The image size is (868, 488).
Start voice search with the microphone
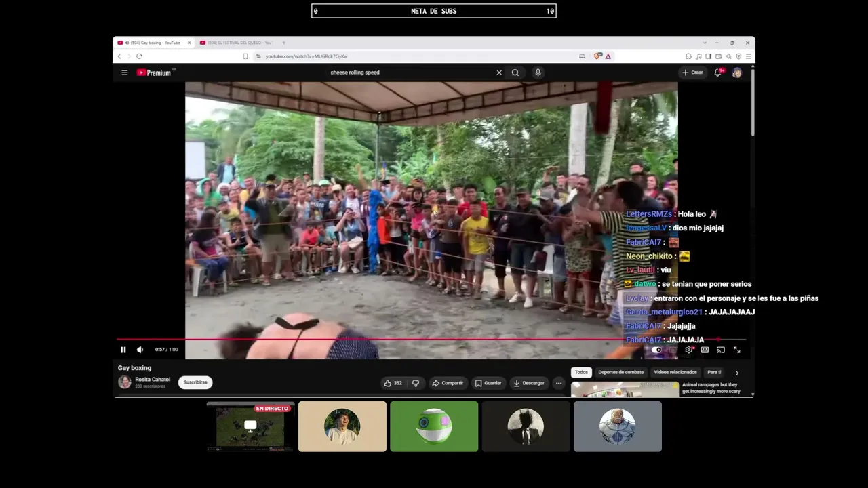pos(538,73)
